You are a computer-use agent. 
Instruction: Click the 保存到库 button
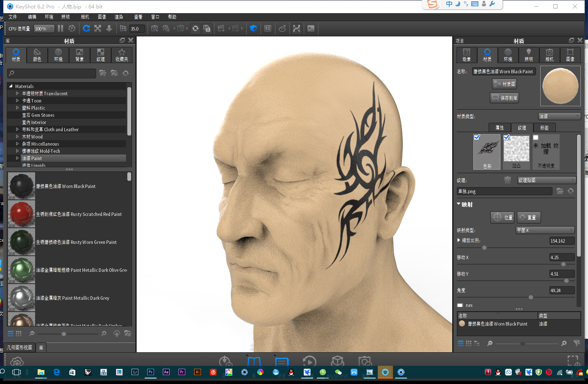click(x=504, y=97)
